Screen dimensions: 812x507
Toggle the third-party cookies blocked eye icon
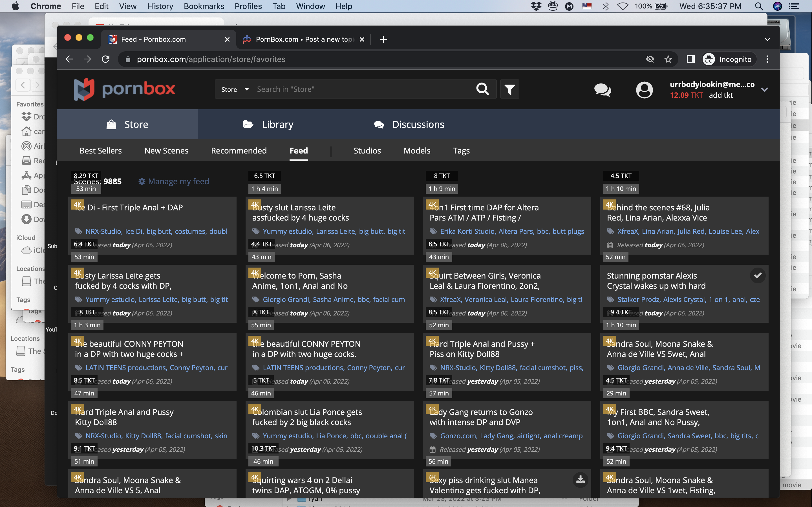click(650, 59)
